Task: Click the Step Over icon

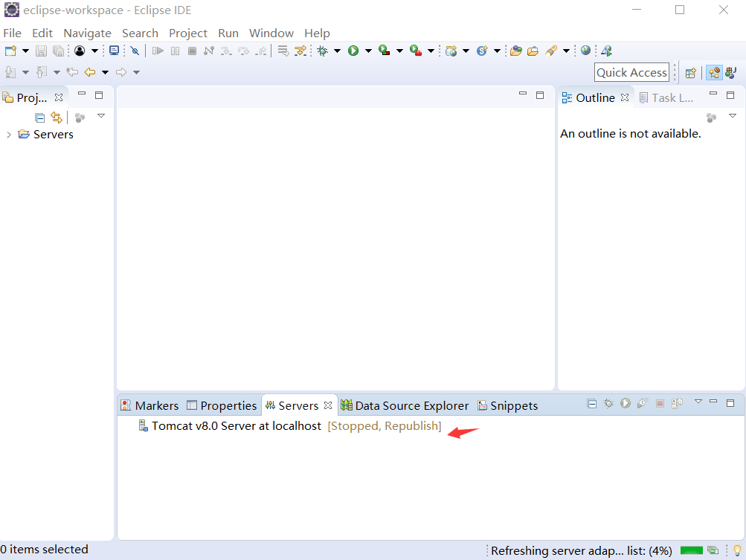Action: 243,51
